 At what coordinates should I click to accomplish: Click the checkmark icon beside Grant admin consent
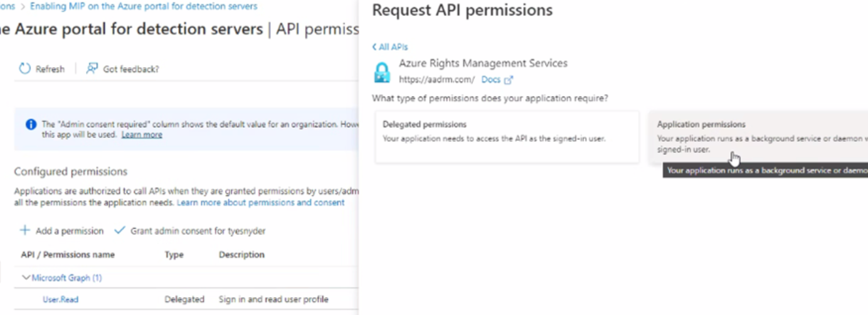(119, 230)
